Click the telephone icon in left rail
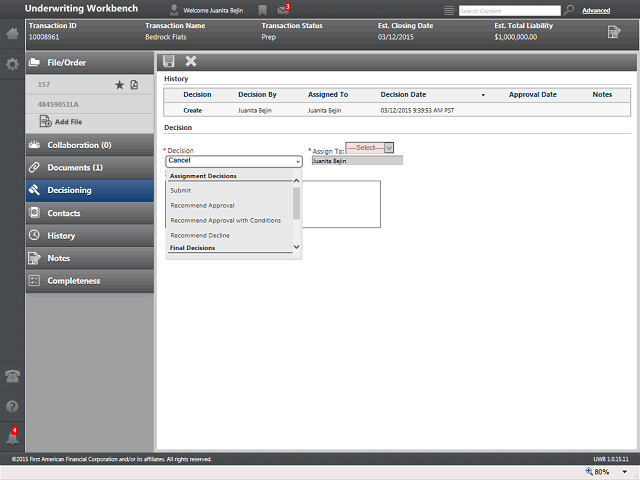 pyautogui.click(x=12, y=376)
